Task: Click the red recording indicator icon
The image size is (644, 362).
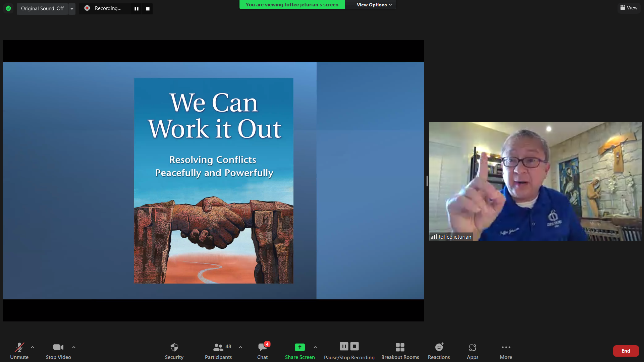Action: 87,8
